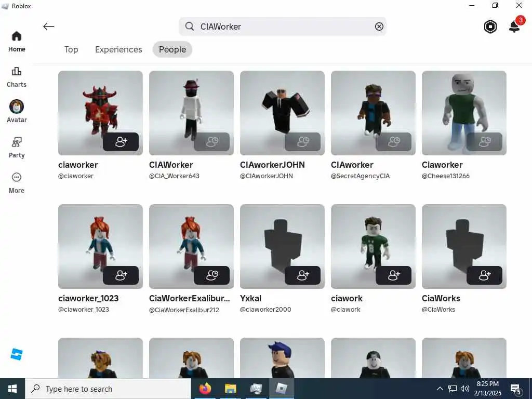The image size is (532, 399).
Task: Click pending request icon on SecretAgencyCIA
Action: (x=394, y=141)
